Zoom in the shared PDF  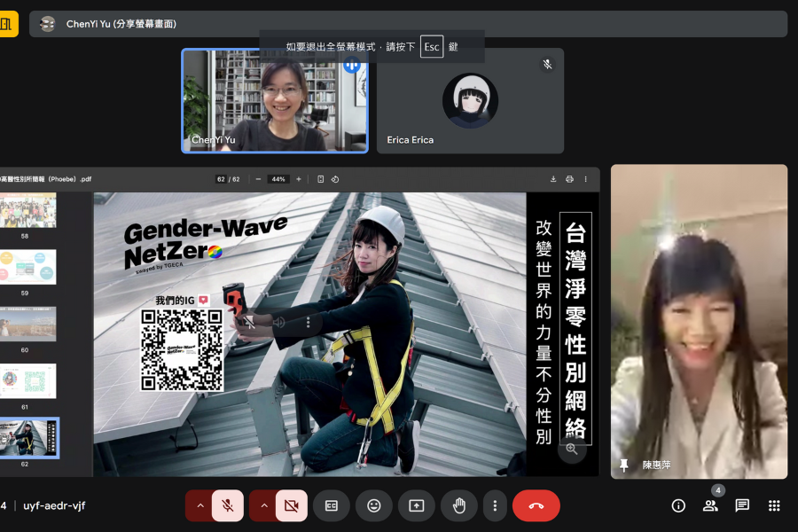[299, 179]
